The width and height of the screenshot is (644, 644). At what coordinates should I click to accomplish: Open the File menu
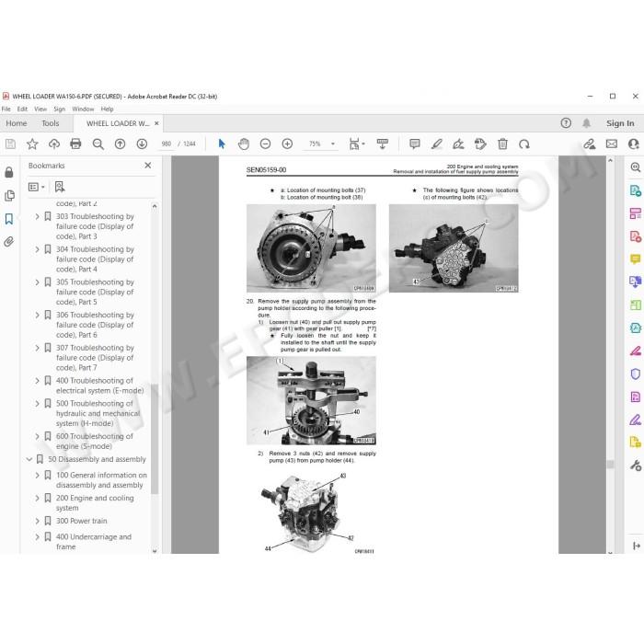point(6,109)
